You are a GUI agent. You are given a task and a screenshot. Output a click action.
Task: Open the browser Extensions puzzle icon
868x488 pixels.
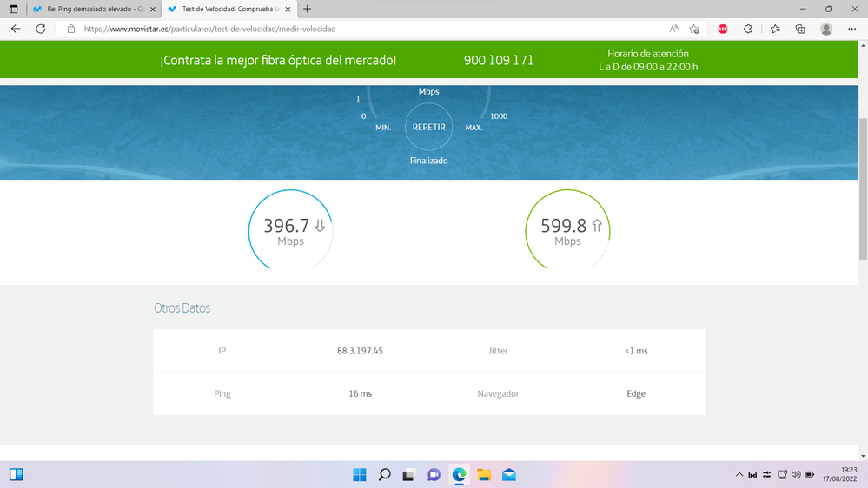[747, 29]
